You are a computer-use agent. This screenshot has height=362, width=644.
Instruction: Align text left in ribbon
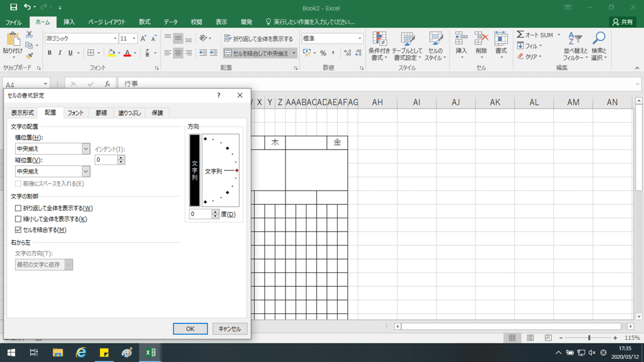click(168, 53)
